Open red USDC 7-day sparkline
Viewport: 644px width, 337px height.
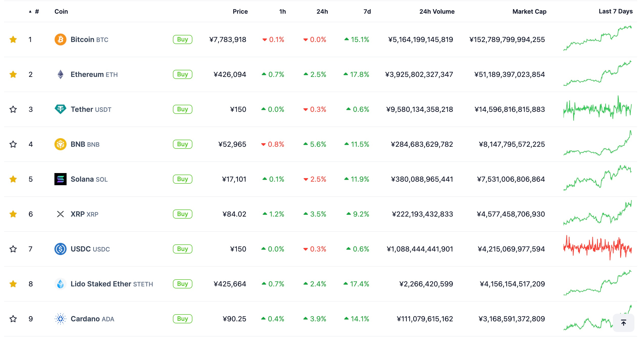point(597,248)
